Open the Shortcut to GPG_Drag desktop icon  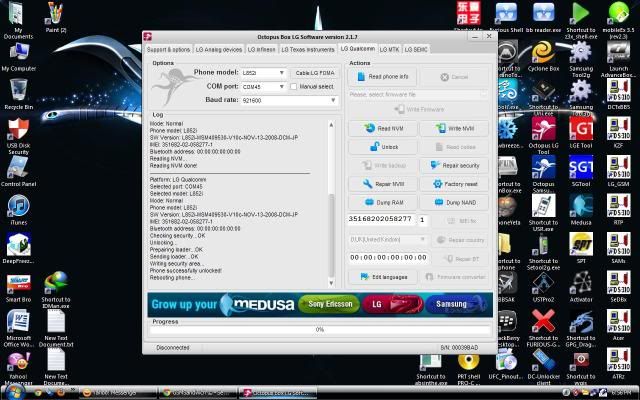click(x=581, y=328)
